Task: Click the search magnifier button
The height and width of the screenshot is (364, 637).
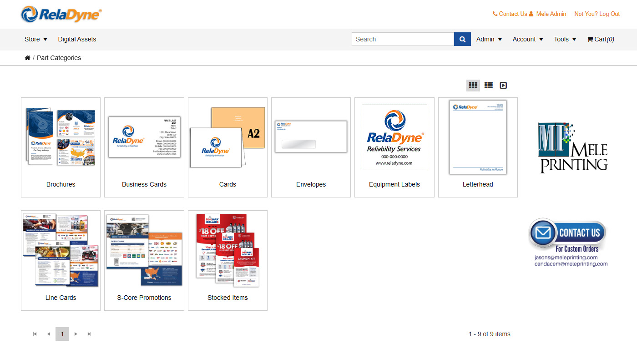Action: pos(462,39)
